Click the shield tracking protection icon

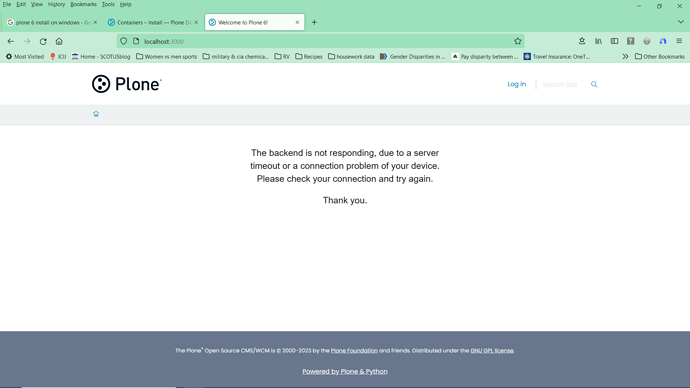(x=124, y=41)
